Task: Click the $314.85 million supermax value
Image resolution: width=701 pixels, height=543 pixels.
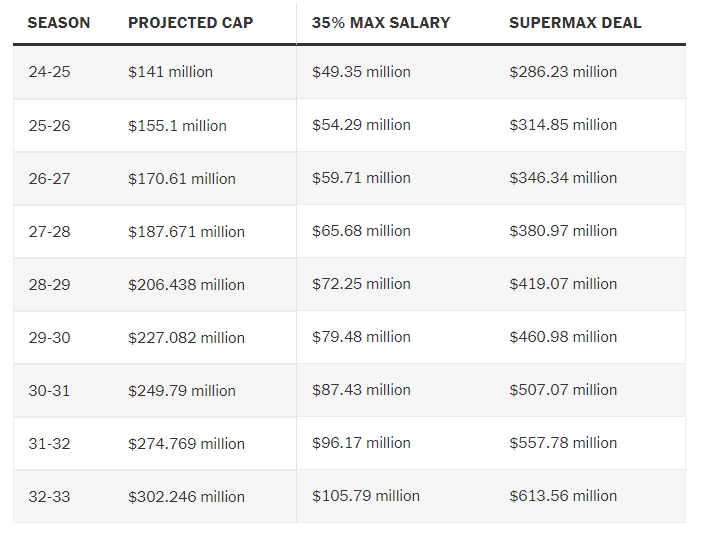Action: 563,125
